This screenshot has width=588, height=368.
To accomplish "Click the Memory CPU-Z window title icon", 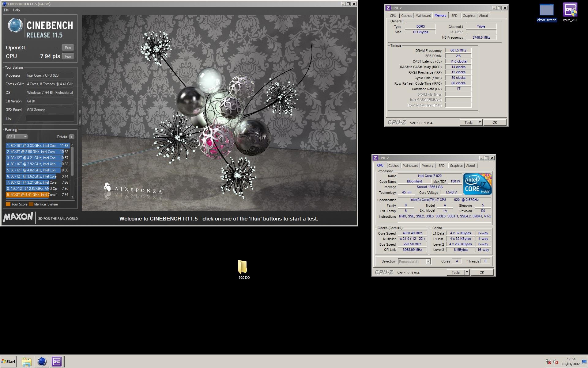I will 388,8.
